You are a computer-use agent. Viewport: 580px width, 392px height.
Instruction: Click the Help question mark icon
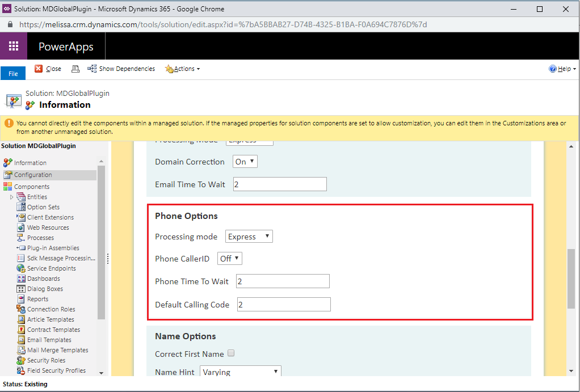coord(553,69)
